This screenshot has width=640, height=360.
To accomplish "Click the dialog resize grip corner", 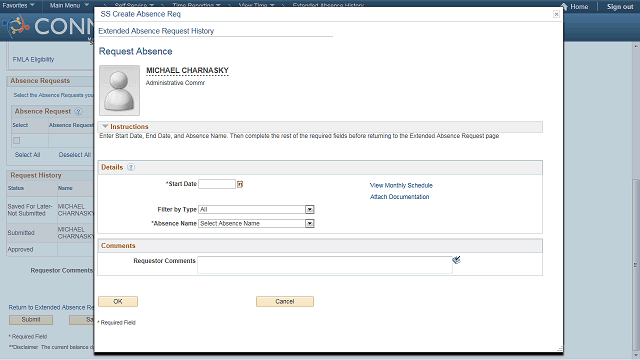I will point(560,349).
